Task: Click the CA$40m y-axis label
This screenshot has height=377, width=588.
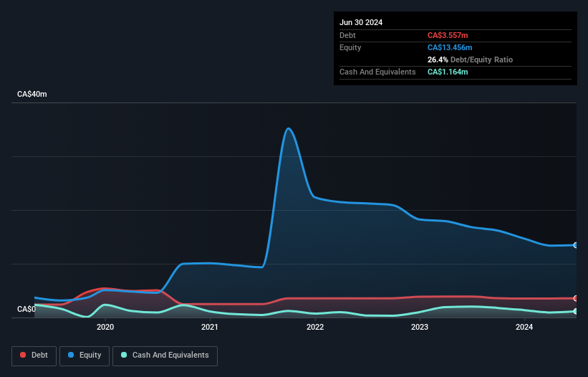Action: [32, 94]
